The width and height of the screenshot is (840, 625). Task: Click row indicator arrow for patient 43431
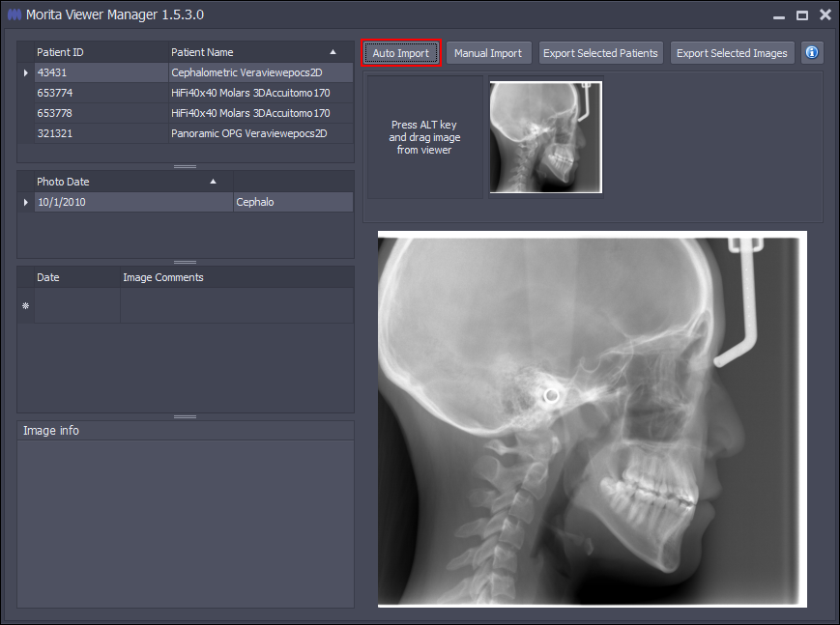point(26,72)
